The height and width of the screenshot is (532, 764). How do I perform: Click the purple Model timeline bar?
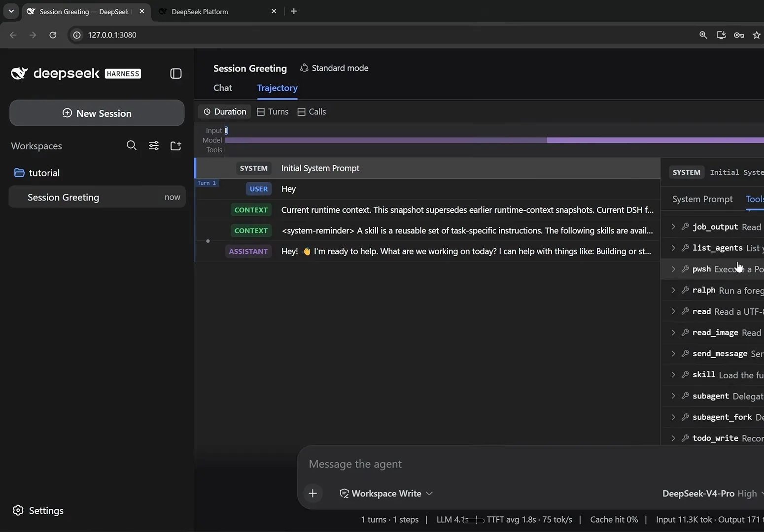click(x=494, y=140)
